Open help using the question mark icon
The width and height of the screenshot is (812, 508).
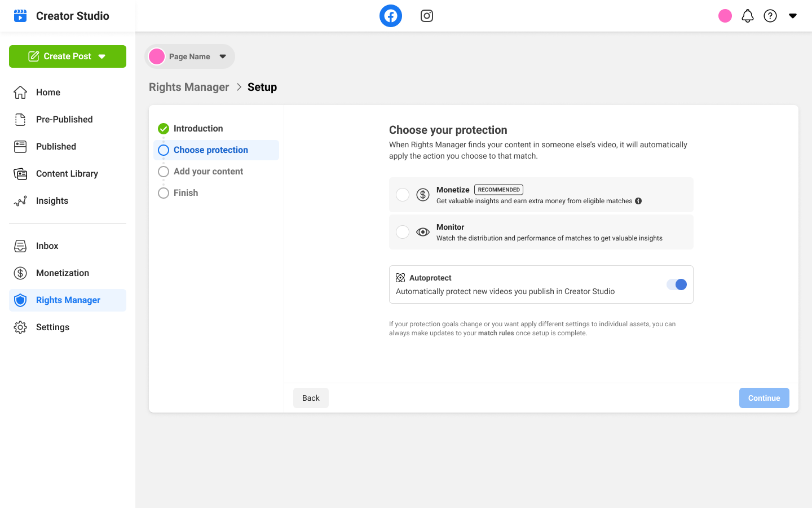pos(770,15)
